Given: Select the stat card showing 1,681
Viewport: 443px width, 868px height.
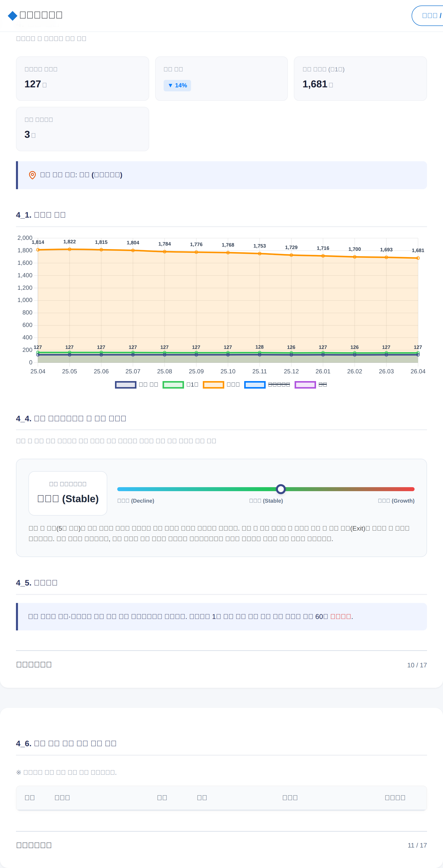Looking at the screenshot, I should 360,79.
